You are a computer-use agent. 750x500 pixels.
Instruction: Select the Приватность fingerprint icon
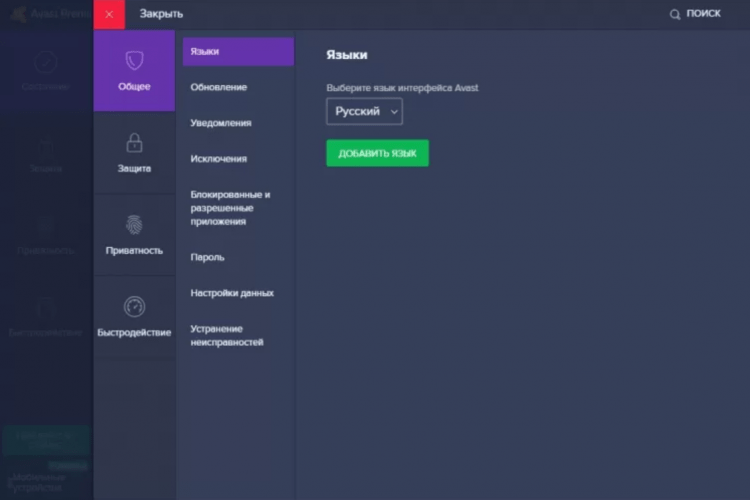134,224
